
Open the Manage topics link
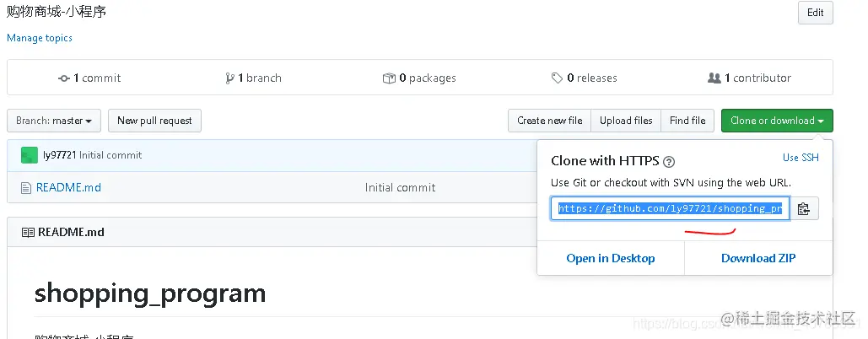[40, 38]
